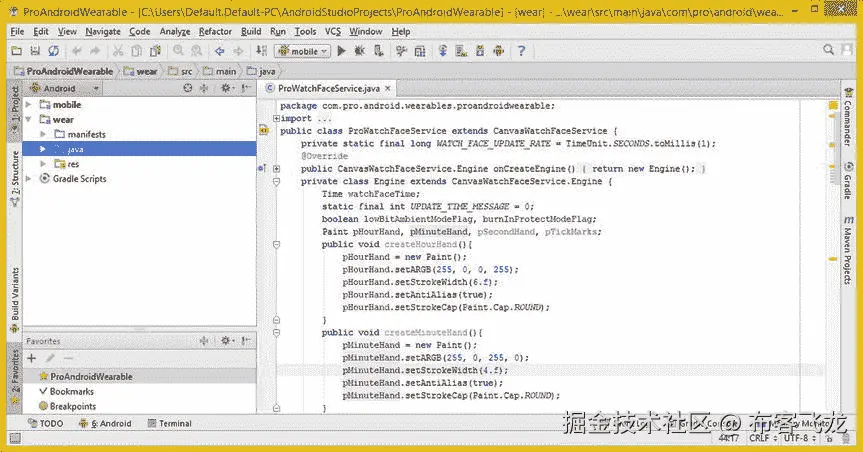Viewport: 863px width, 452px height.
Task: Click Attach debugger to process icon
Action: click(x=378, y=51)
